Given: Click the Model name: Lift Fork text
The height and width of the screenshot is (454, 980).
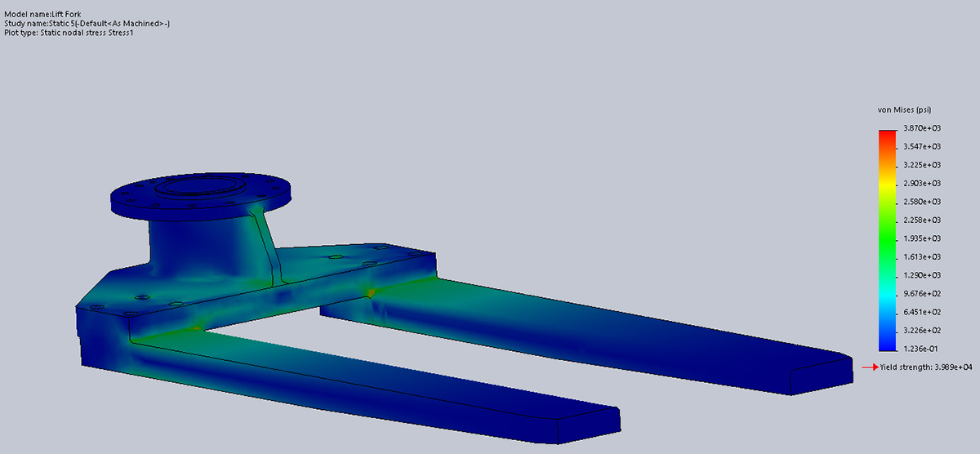Looking at the screenshot, I should coord(42,15).
